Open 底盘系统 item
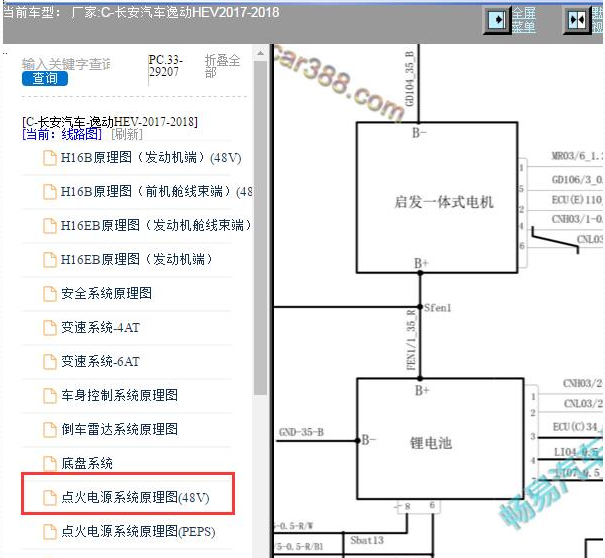 click(86, 463)
